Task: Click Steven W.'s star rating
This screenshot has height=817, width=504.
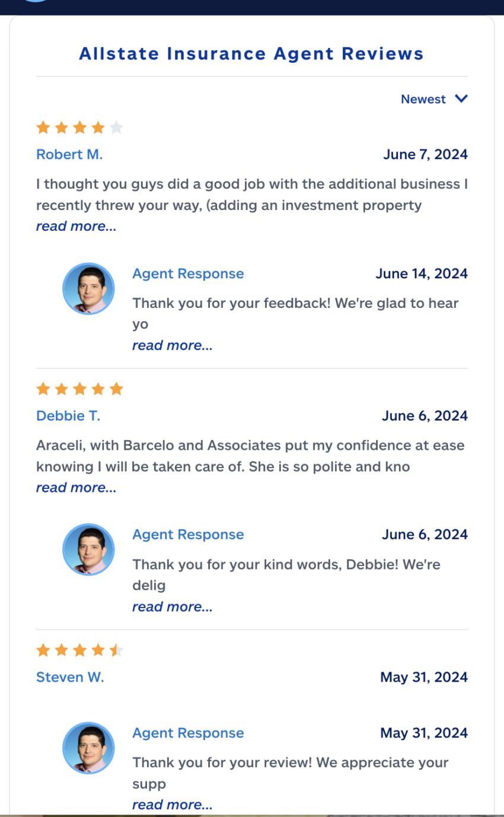Action: (79, 651)
